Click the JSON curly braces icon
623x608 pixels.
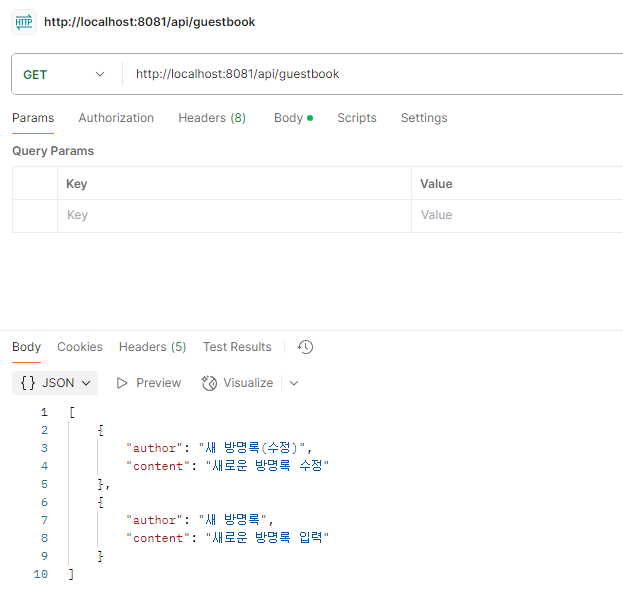click(x=28, y=383)
